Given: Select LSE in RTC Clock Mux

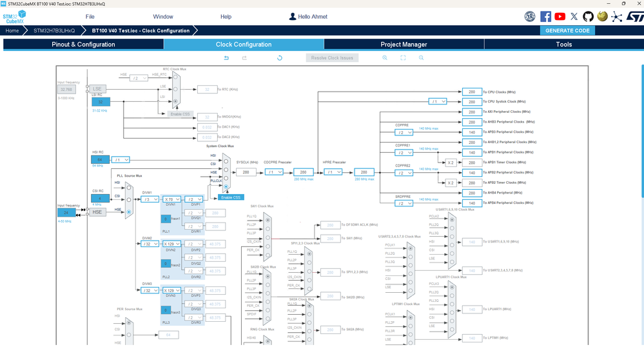Looking at the screenshot, I should 175,89.
